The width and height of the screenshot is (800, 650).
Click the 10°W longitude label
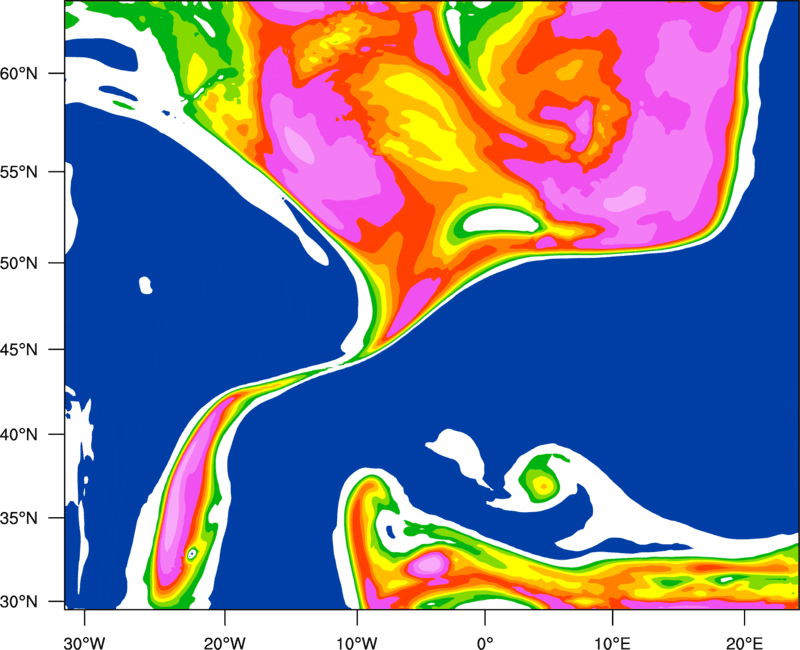point(357,643)
